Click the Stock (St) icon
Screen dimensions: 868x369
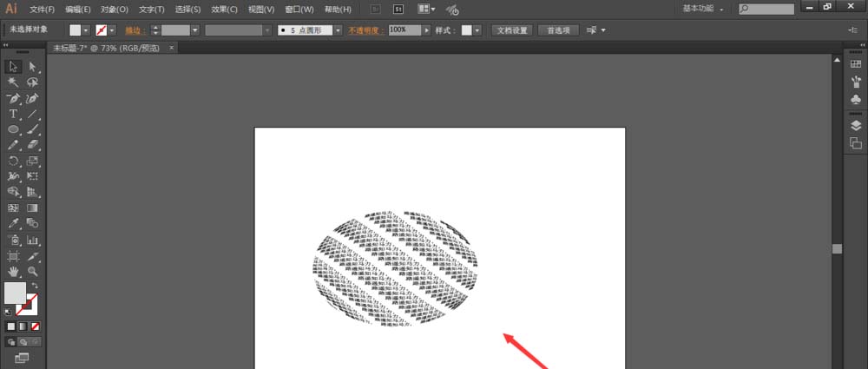point(398,10)
